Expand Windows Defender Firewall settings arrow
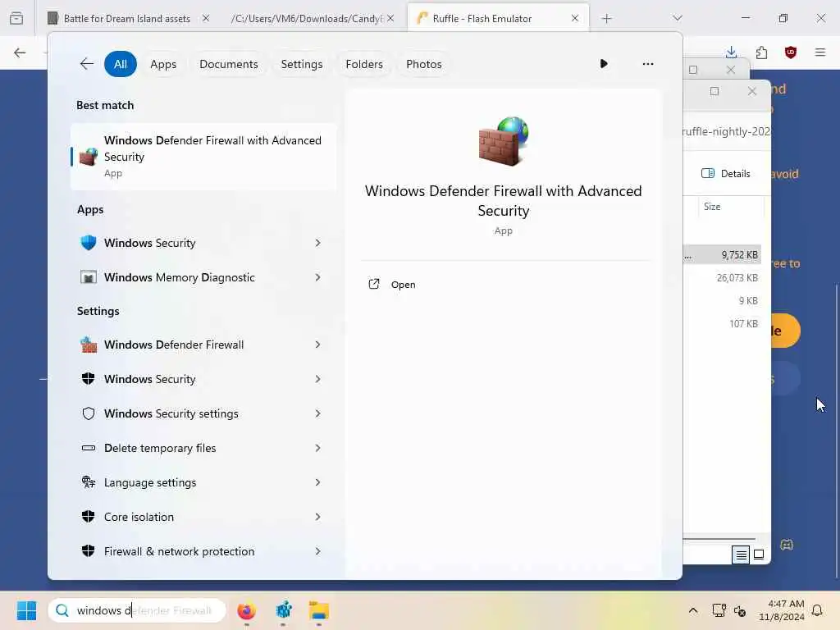 pos(317,345)
